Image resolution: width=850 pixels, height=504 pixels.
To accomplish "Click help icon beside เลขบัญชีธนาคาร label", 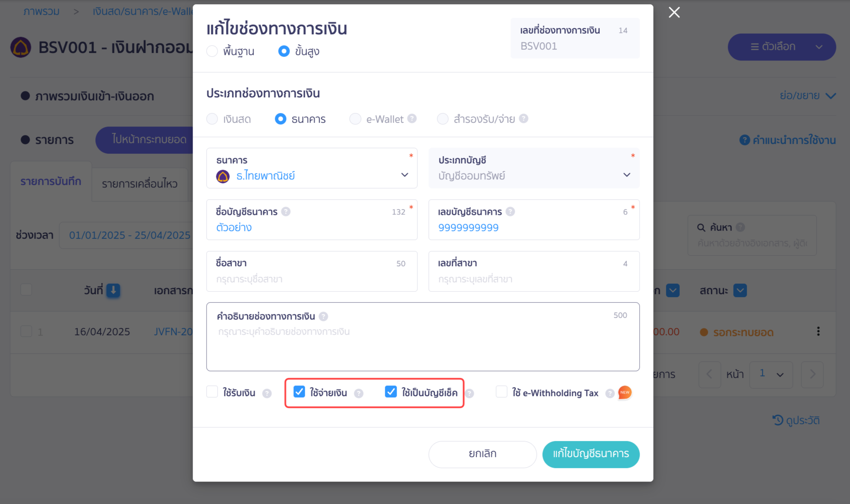I will pyautogui.click(x=510, y=212).
